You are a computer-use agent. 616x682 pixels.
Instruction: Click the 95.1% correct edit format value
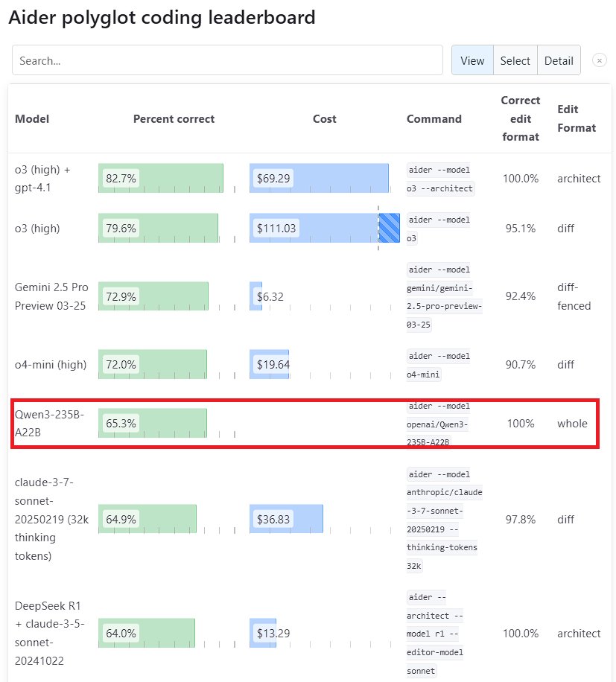click(x=521, y=229)
